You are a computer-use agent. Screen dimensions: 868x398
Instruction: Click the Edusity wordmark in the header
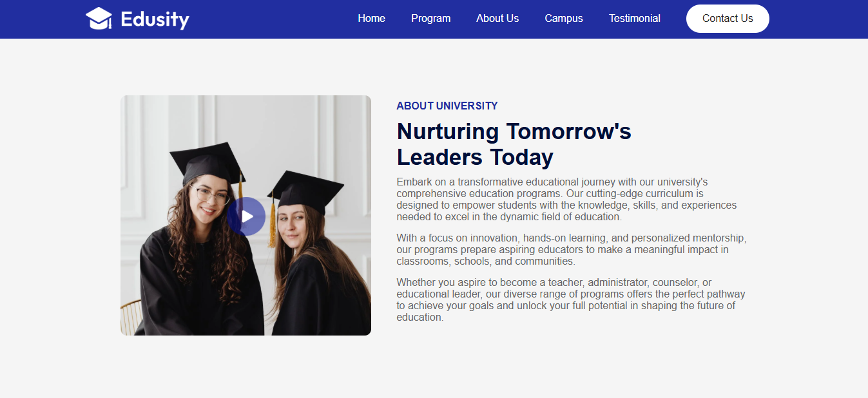click(155, 19)
